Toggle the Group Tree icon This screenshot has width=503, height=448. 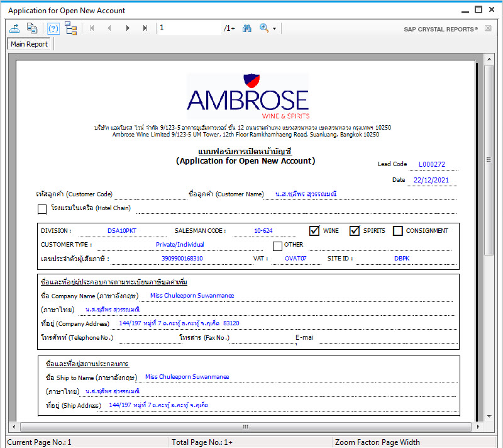tap(71, 28)
